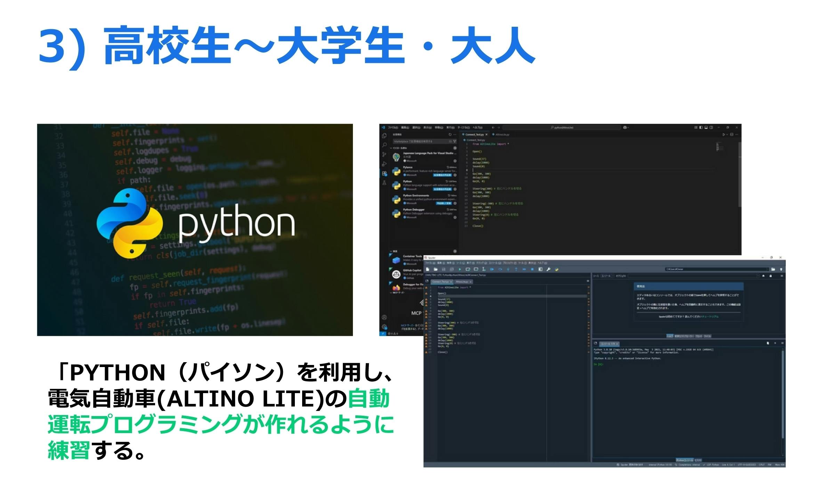
Task: Open Spyder preferences wrench icon
Action: (x=548, y=269)
